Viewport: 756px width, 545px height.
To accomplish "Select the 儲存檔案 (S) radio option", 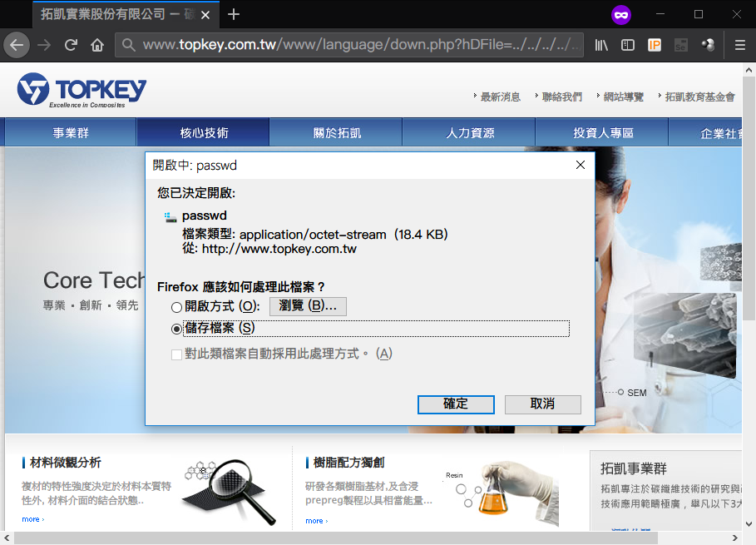I will click(x=176, y=329).
